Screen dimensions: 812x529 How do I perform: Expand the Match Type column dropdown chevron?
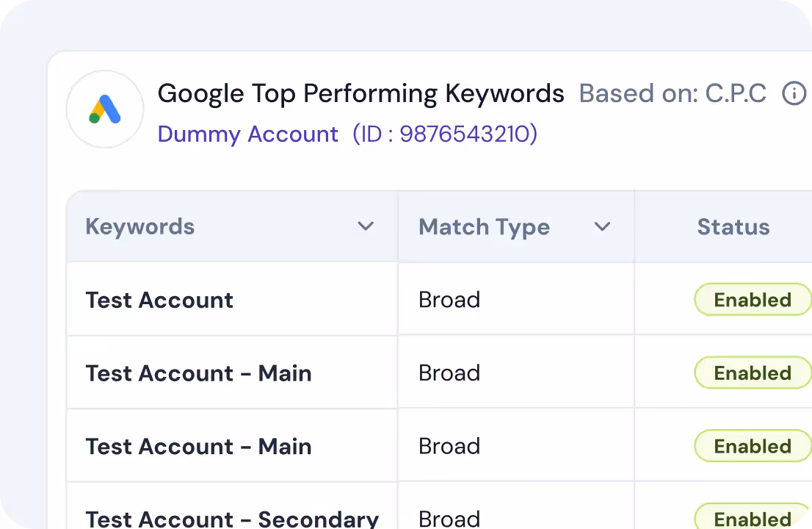click(602, 226)
